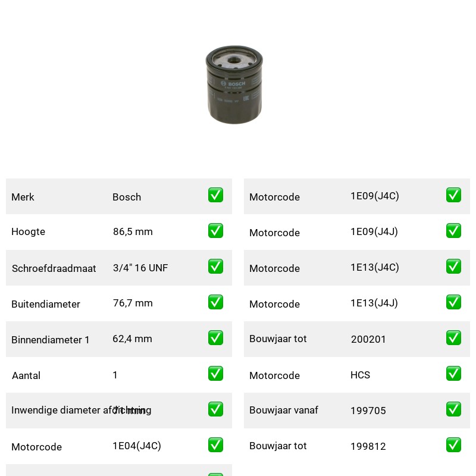Select the Bosch brand value text
476x476 pixels.
(x=127, y=197)
